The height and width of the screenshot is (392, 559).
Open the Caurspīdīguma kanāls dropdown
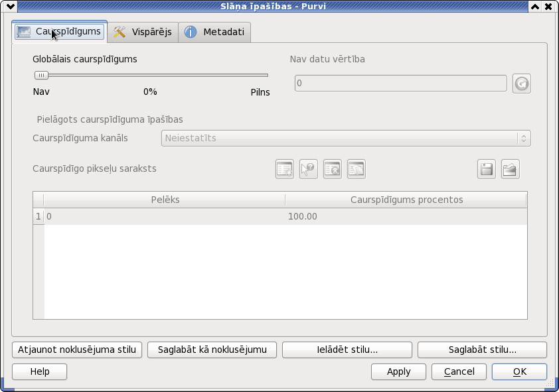coord(346,138)
